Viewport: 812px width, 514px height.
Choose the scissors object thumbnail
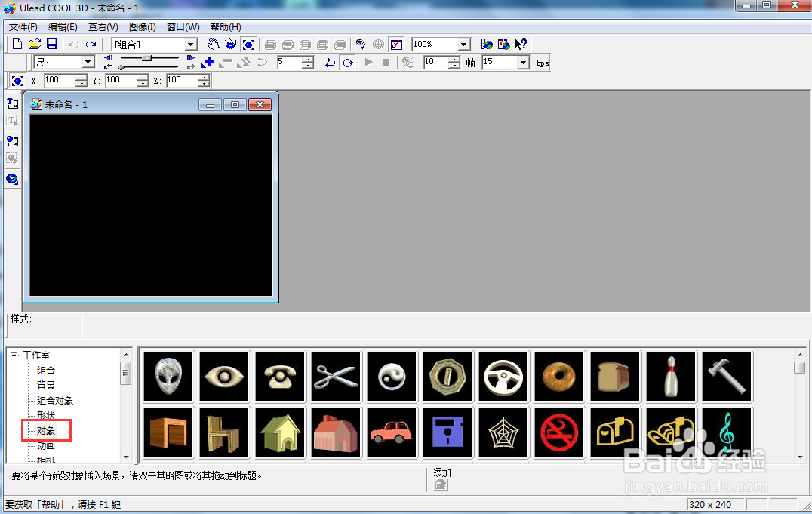pos(336,377)
